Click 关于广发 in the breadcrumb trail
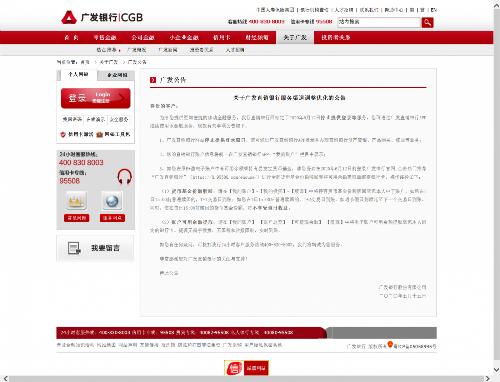500x382 pixels. tap(109, 62)
